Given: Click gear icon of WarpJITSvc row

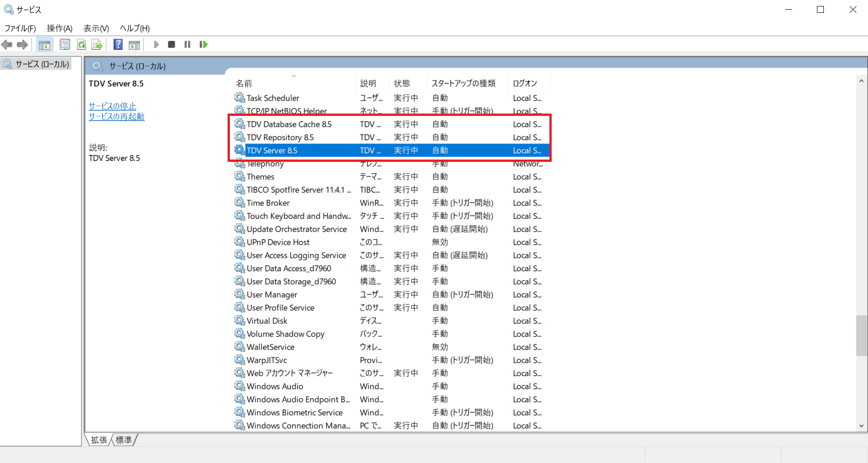Looking at the screenshot, I should 240,360.
